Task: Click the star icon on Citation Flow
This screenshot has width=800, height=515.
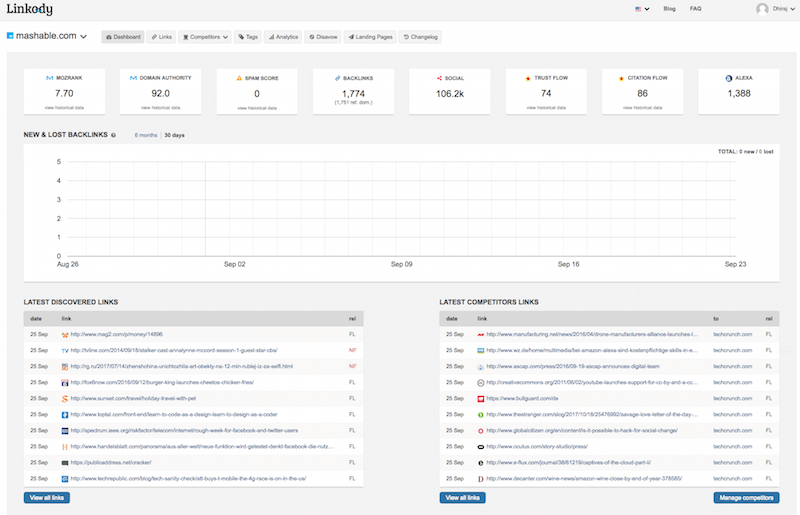Action: point(621,78)
